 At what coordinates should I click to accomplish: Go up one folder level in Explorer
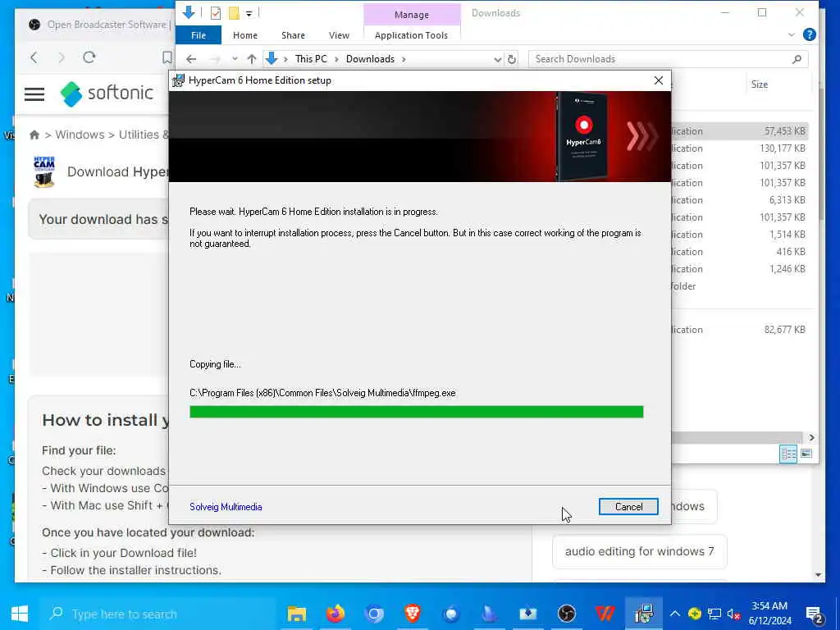pyautogui.click(x=252, y=59)
